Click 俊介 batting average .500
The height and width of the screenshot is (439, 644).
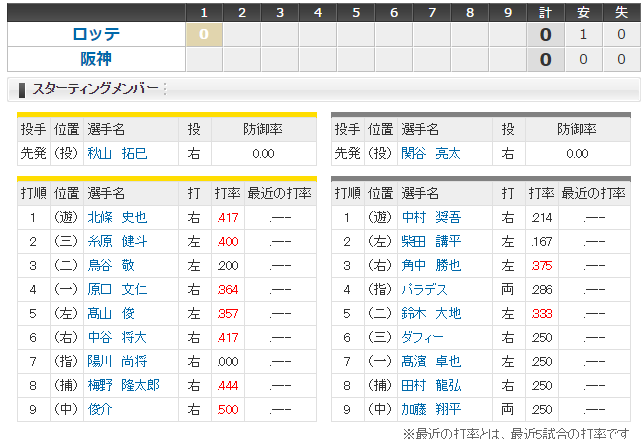[228, 409]
